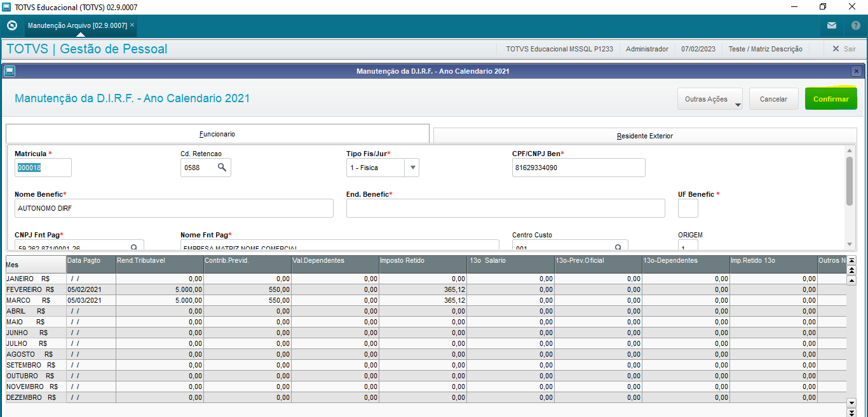Image resolution: width=868 pixels, height=417 pixels.
Task: Click the Cd. Retencao field with 0588
Action: (206, 168)
